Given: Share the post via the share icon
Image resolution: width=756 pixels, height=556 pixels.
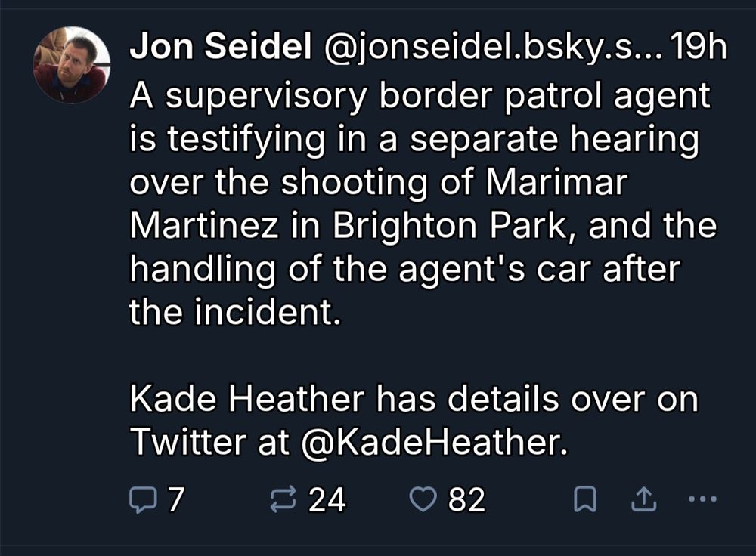Looking at the screenshot, I should click(644, 498).
